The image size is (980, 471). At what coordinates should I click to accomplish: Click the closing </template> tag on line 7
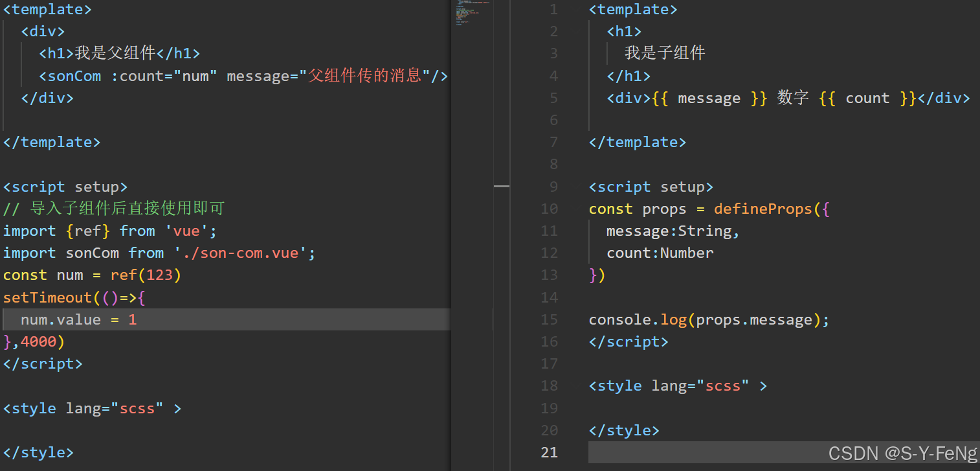pyautogui.click(x=638, y=143)
